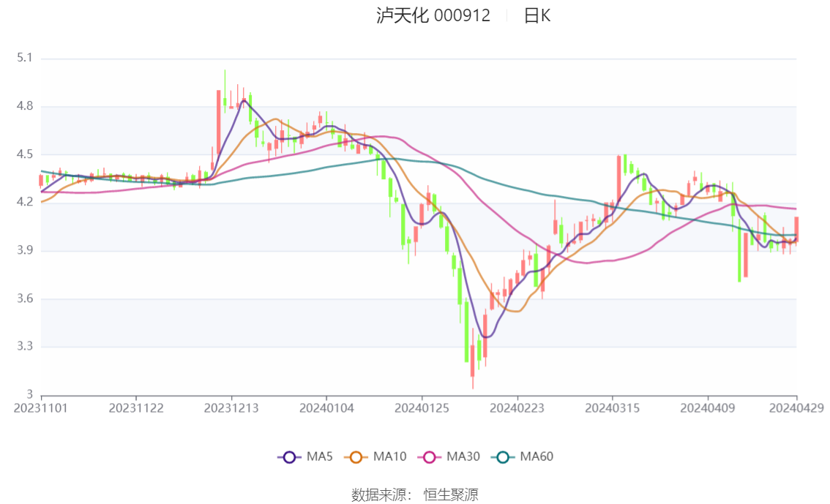830x504 pixels.
Task: Select the 20240223 x-axis date label
Action: (517, 408)
